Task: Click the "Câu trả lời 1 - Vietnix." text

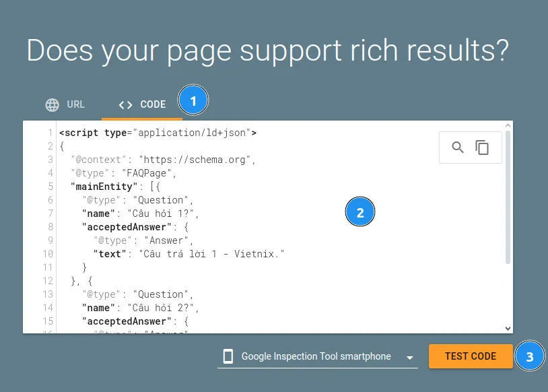Action: click(x=212, y=254)
